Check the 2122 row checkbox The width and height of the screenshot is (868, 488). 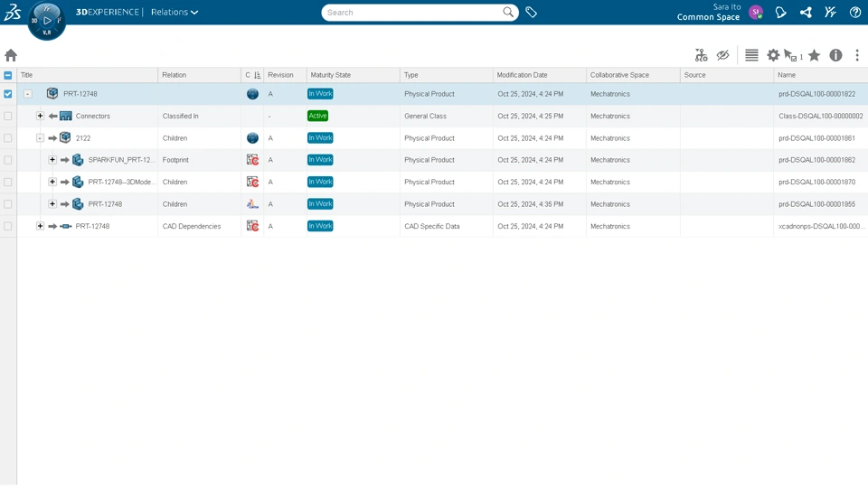coord(8,138)
